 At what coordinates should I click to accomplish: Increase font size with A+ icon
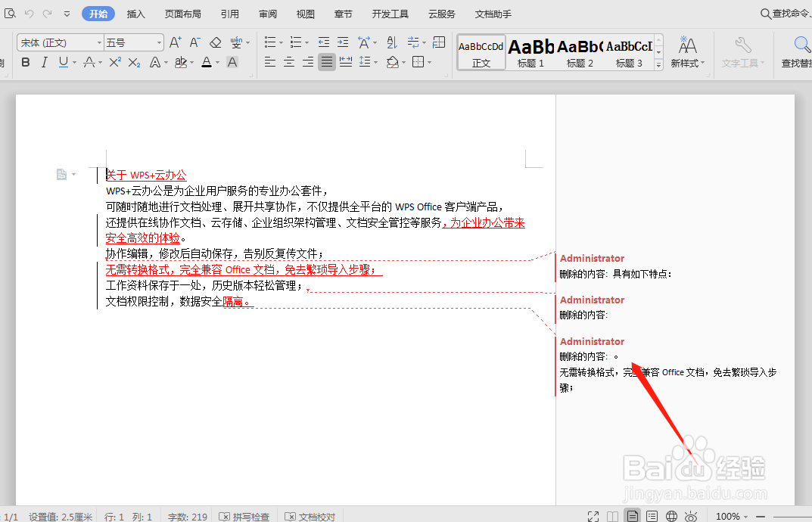coord(176,42)
